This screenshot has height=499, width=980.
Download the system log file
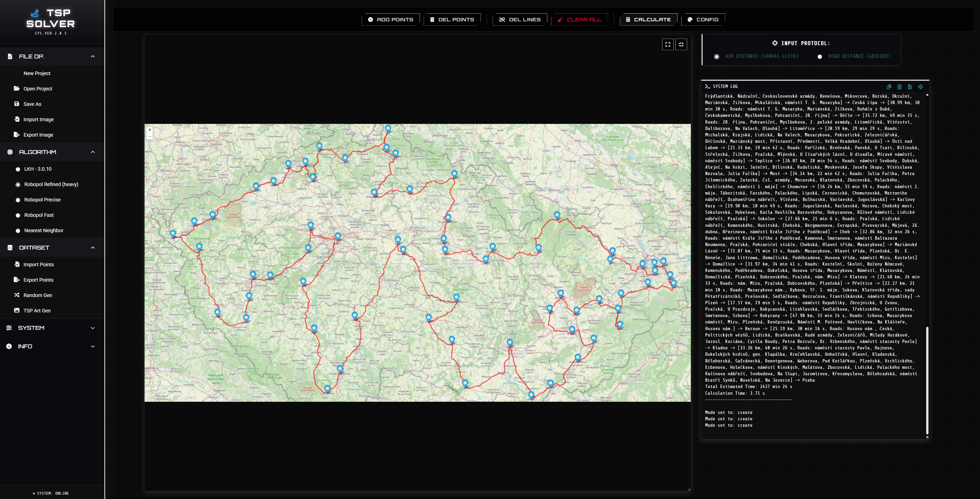[x=910, y=87]
